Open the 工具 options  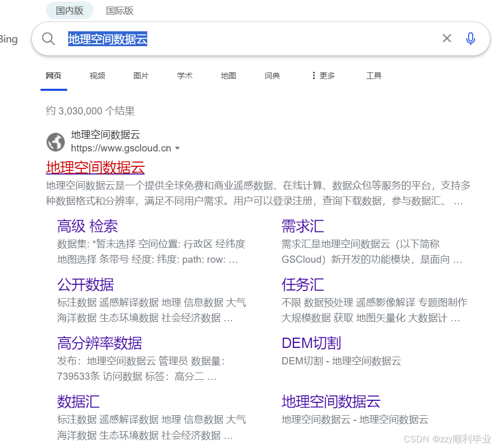coord(374,75)
